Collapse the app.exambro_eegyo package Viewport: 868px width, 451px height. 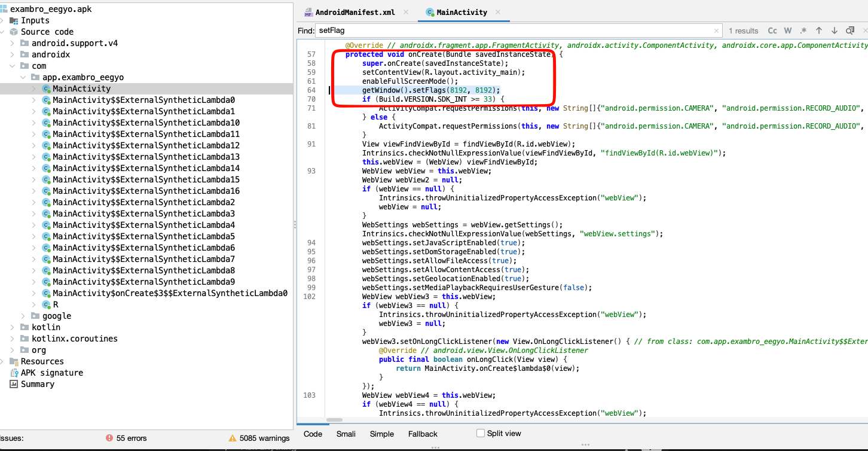pos(24,77)
